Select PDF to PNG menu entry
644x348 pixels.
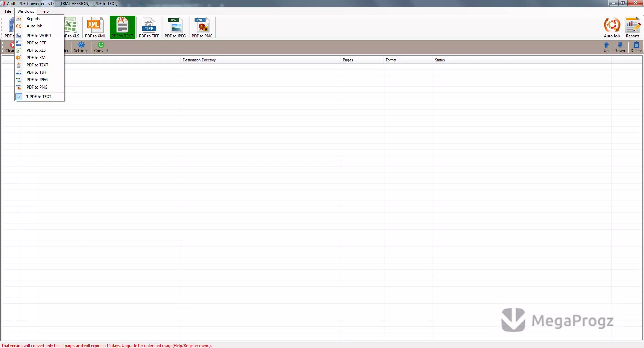point(40,87)
